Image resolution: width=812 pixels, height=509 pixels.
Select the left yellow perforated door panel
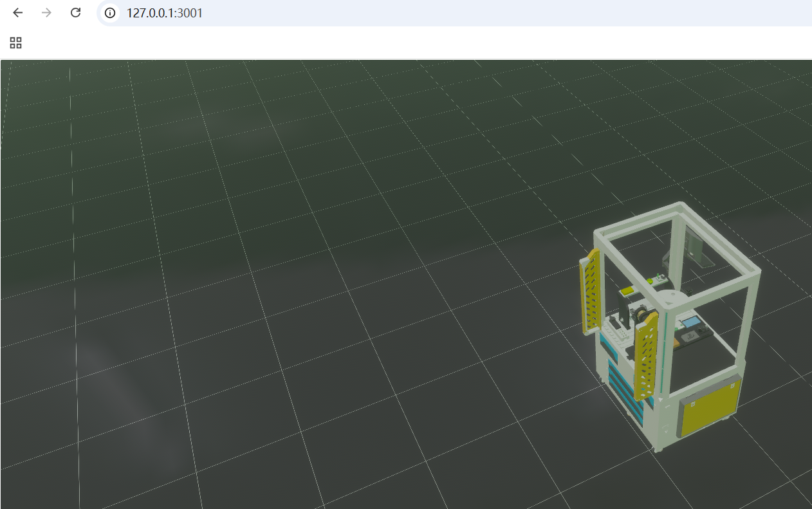(591, 290)
